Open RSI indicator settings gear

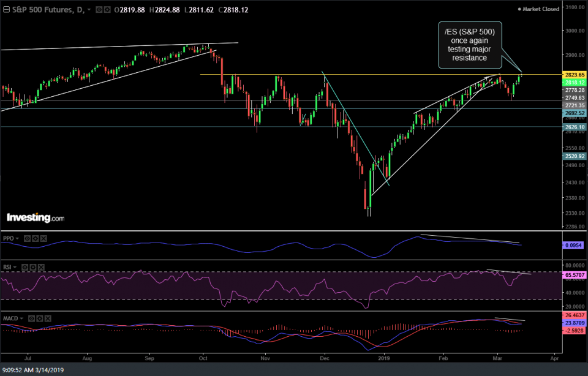pyautogui.click(x=33, y=267)
